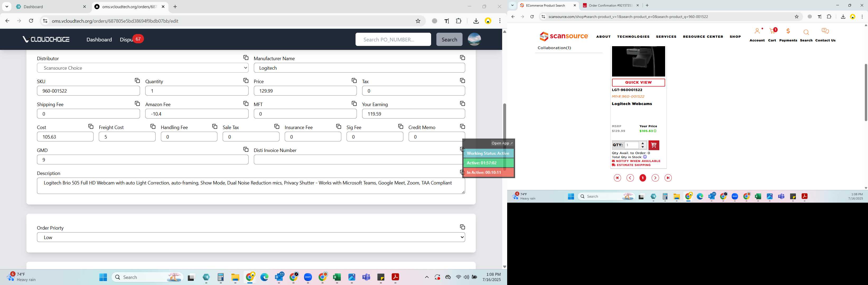Click the Search button for PO number

tap(449, 39)
